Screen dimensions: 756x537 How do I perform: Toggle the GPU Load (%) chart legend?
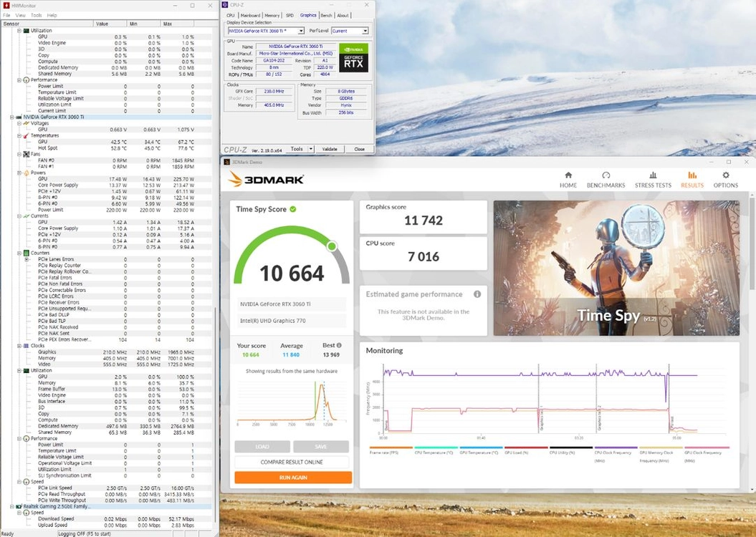(x=526, y=450)
